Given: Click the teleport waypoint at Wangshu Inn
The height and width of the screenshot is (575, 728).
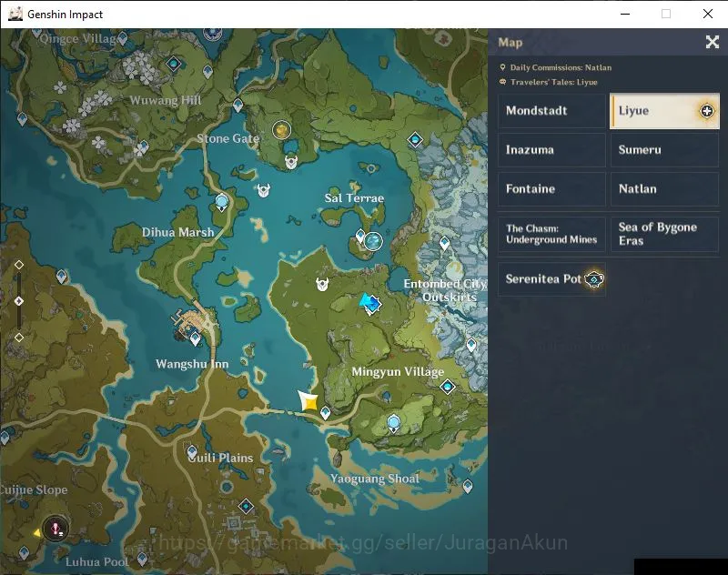Looking at the screenshot, I should (x=196, y=338).
